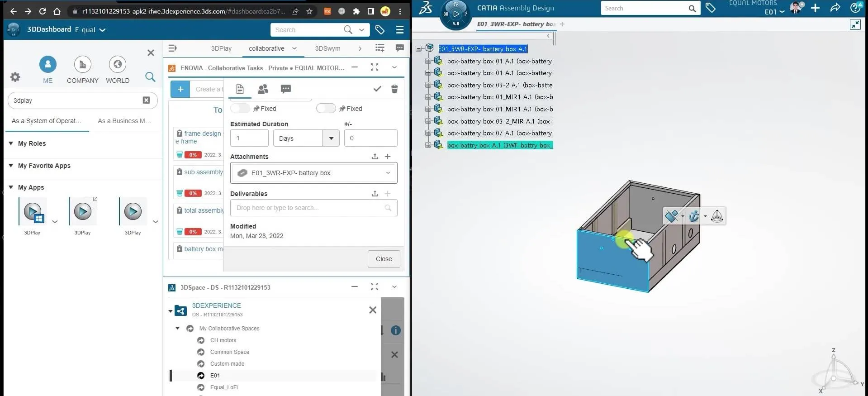Click the total assembly task 0% progress indicator
868x396 pixels.
pyautogui.click(x=193, y=232)
